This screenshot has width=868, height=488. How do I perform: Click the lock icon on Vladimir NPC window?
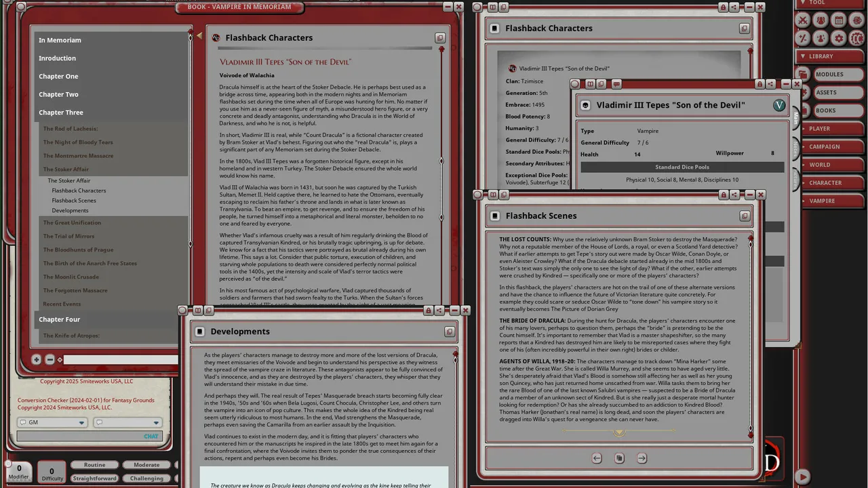tap(759, 84)
